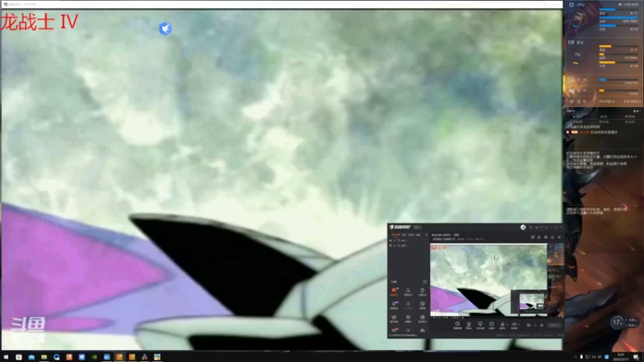644x362 pixels.
Task: Click the blue bird icon in the video window
Action: 165,28
